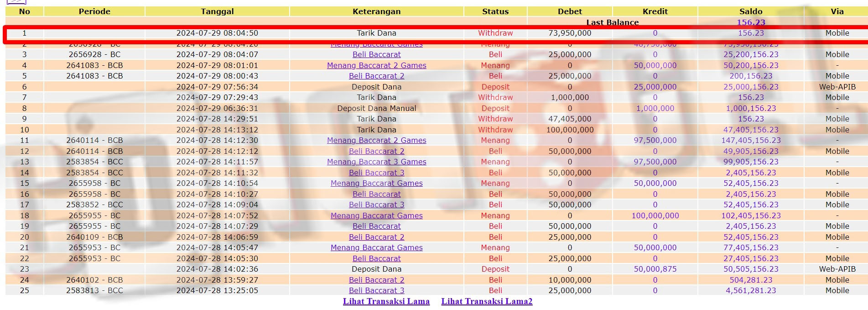This screenshot has width=868, height=310.
Task: Open Menang Baccarat 2 Games in row 11
Action: tap(376, 140)
